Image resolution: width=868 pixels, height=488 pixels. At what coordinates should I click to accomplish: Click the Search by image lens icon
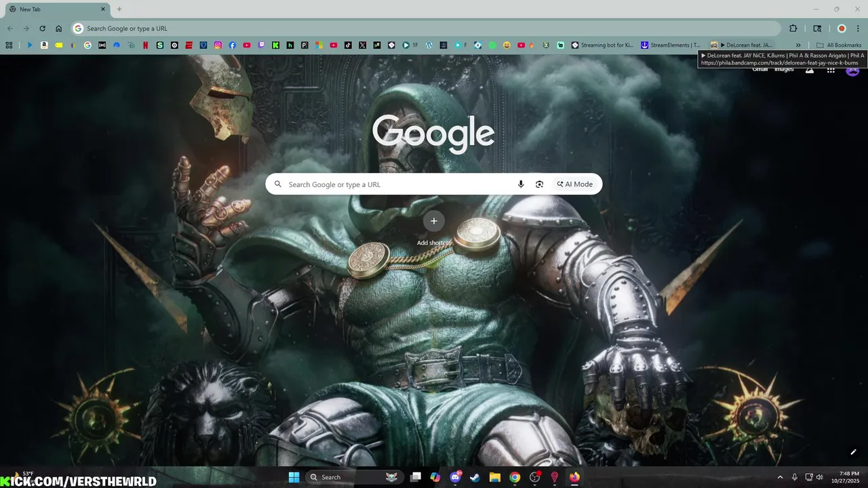click(x=539, y=184)
